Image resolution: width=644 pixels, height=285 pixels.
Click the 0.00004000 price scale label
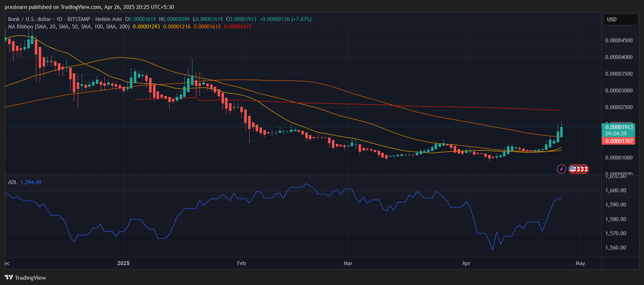pyautogui.click(x=619, y=57)
